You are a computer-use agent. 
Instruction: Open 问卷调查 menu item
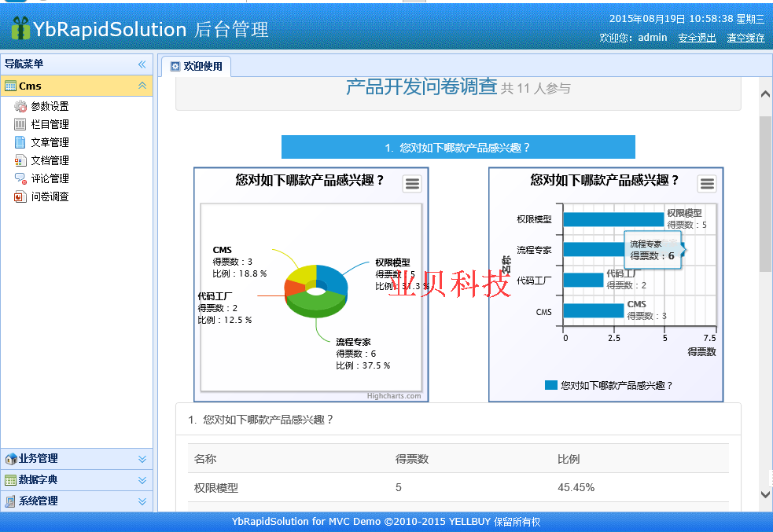(50, 197)
